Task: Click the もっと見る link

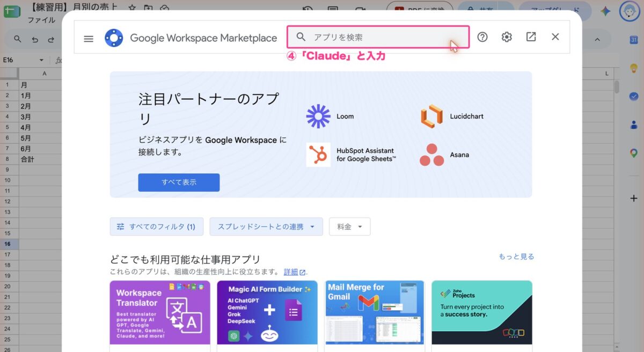Action: coord(516,256)
